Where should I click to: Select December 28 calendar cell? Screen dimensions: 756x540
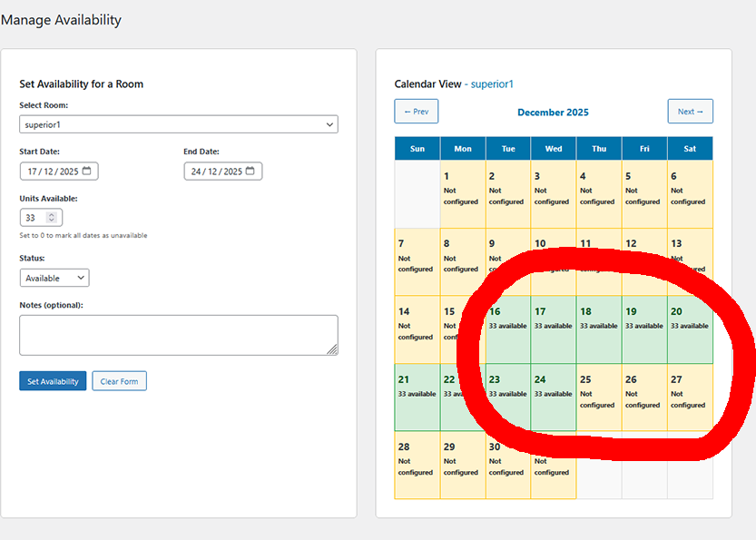[x=417, y=465]
